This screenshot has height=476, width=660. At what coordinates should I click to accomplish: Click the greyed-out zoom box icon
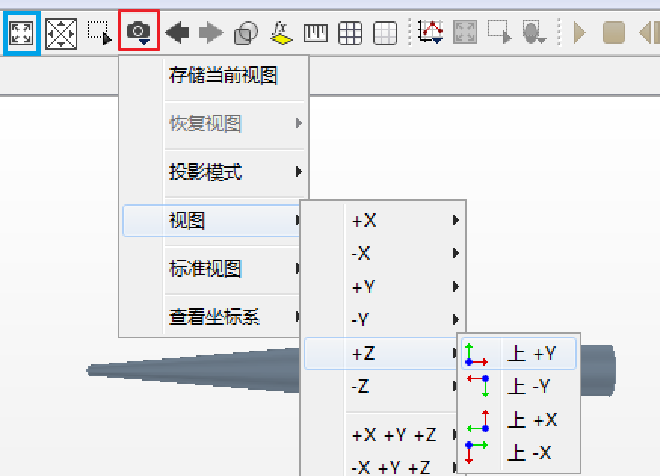coord(500,32)
